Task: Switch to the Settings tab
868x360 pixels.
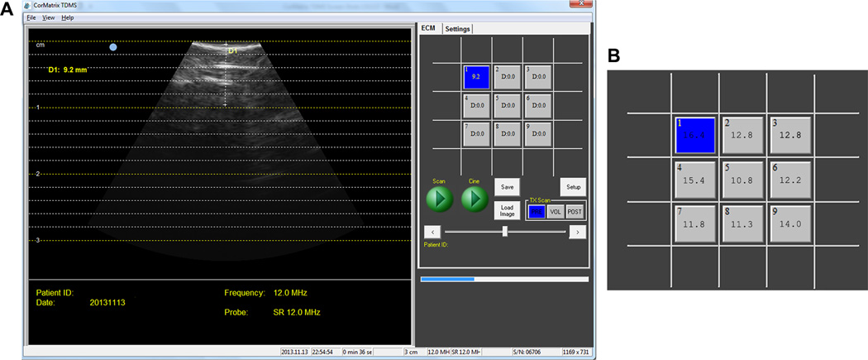Action: pyautogui.click(x=457, y=29)
